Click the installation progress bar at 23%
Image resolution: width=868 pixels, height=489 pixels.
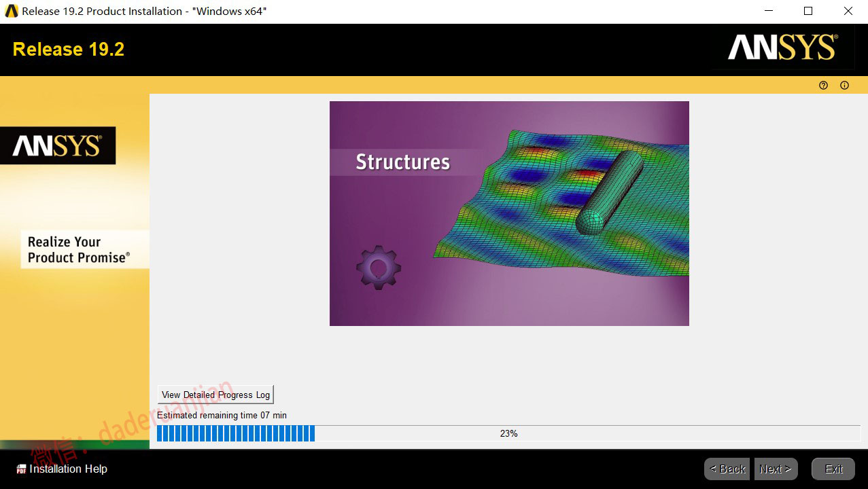[508, 433]
